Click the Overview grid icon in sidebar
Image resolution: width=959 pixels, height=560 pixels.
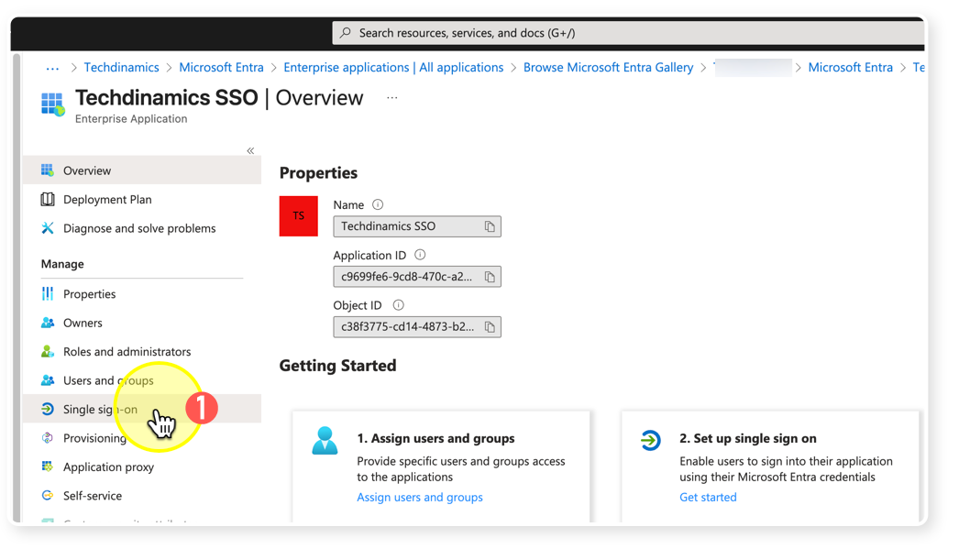47,170
